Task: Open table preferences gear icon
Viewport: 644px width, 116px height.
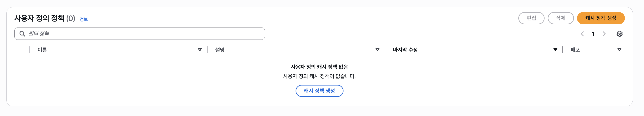Action: (x=619, y=34)
